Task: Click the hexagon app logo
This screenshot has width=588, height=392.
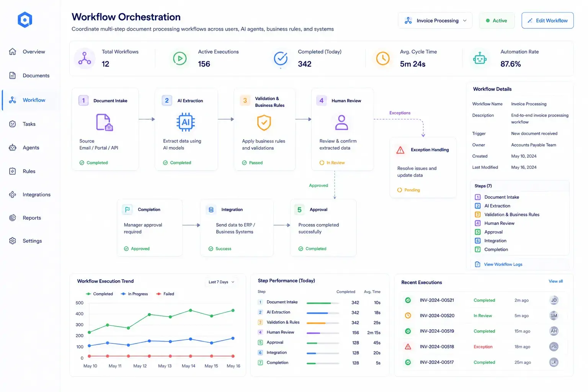Action: tap(25, 20)
